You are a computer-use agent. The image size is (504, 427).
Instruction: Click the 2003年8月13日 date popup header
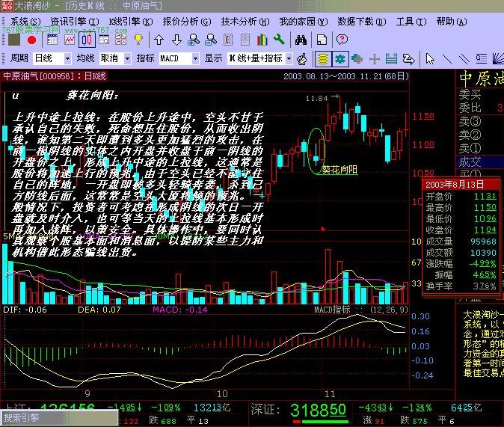click(461, 184)
